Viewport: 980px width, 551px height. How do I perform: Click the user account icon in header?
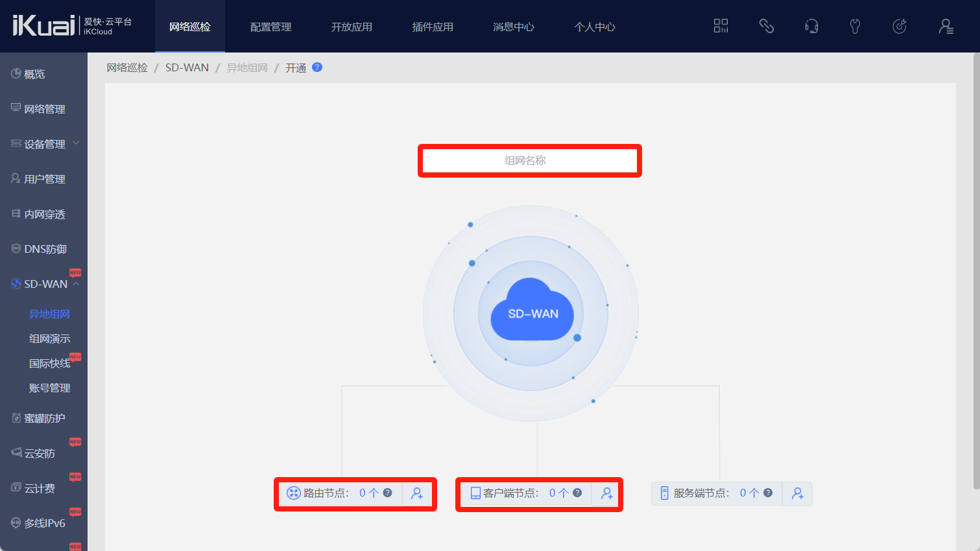coord(946,26)
